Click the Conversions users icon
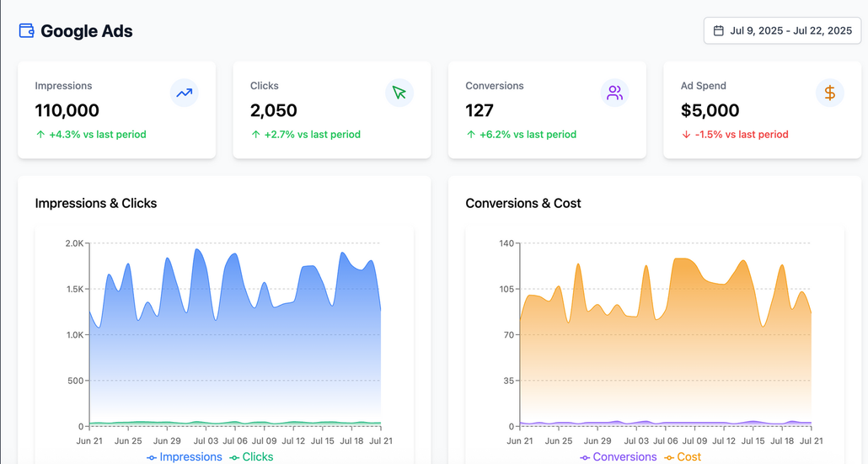Viewport: 868px width, 464px height. click(x=614, y=93)
